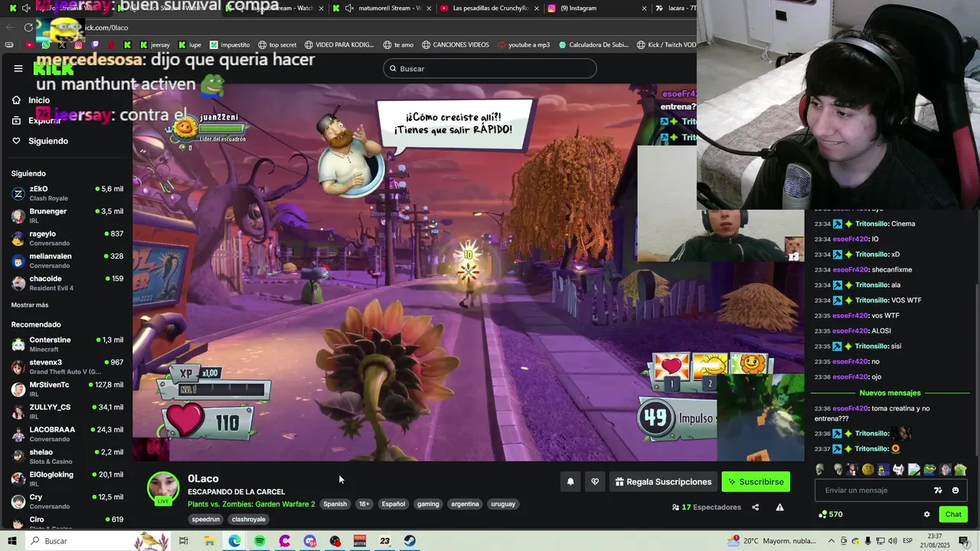Open stevenx3 recommended channel
Image resolution: width=980 pixels, height=551 pixels.
click(67, 367)
